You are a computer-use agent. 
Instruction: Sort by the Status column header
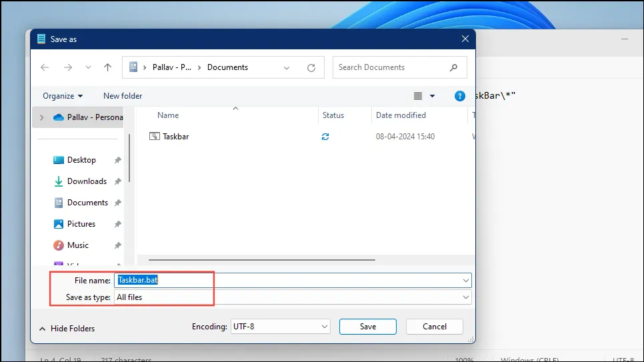[333, 115]
